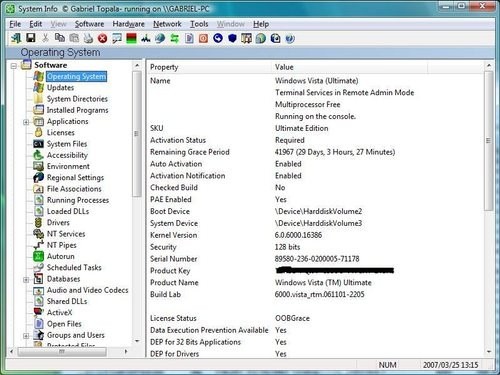Click the green swap arrows toolbar icon

[x=174, y=38]
